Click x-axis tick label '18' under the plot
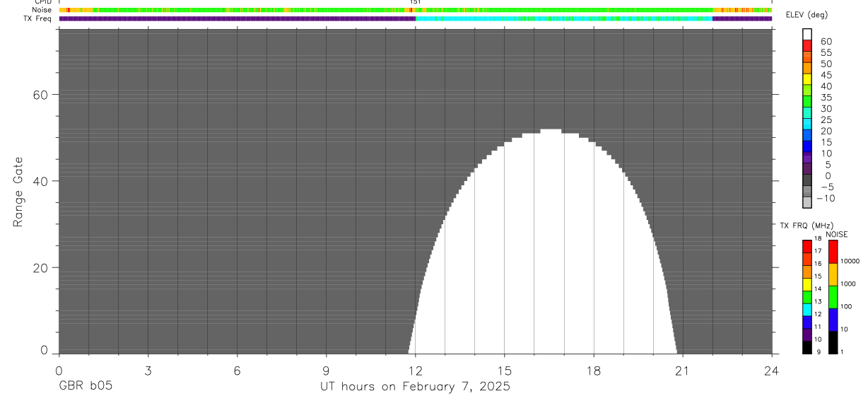Image resolution: width=868 pixels, height=401 pixels. point(593,371)
